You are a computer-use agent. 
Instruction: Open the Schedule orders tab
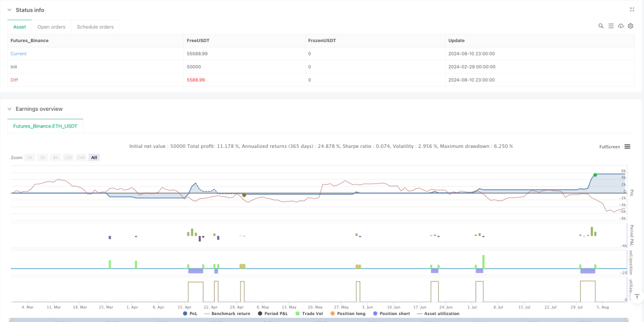95,27
